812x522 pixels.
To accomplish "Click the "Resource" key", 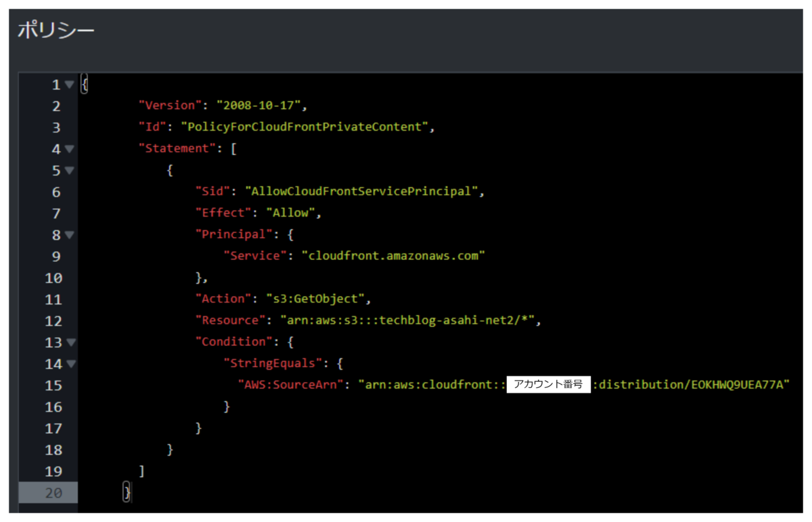I will tap(231, 320).
